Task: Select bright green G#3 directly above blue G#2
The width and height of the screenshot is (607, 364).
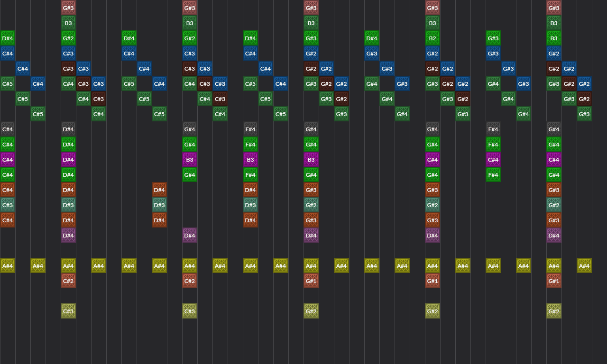Action: tap(311, 38)
